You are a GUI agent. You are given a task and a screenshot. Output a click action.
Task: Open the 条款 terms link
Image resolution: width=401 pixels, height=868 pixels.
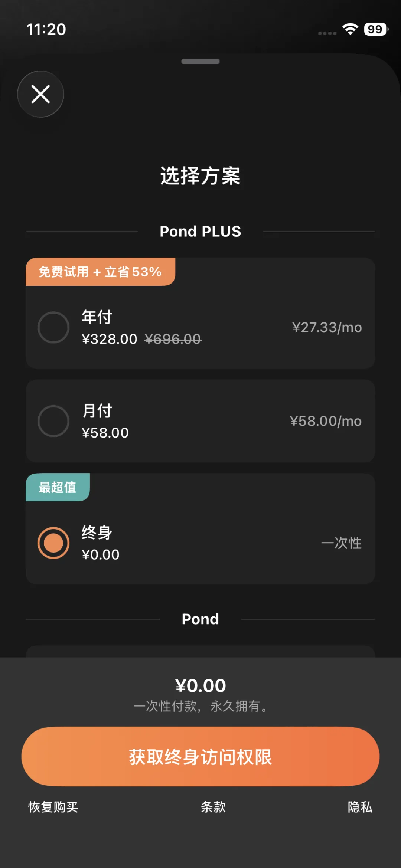(213, 807)
